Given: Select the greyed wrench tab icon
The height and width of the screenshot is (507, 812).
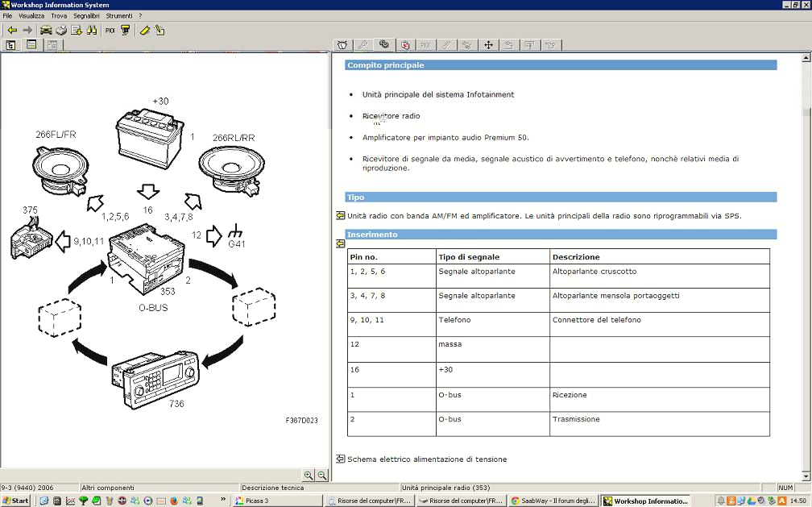Looking at the screenshot, I should pos(363,45).
